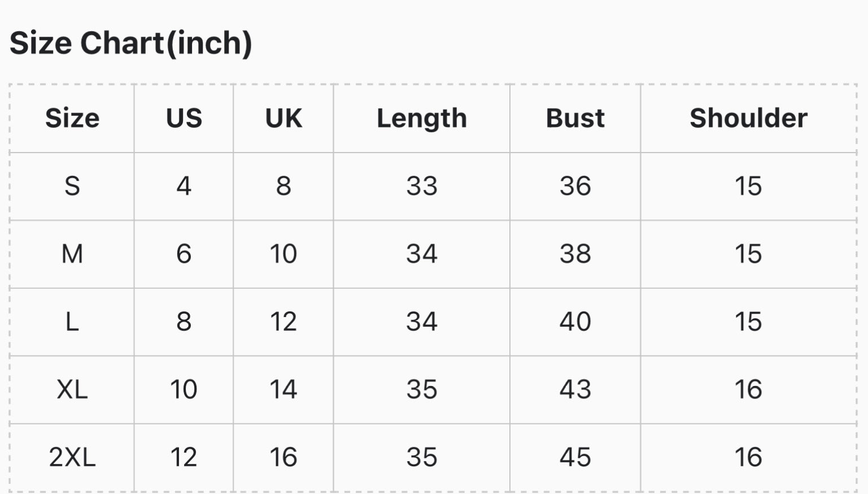Select the S size row label
The image size is (868, 494).
tap(72, 186)
